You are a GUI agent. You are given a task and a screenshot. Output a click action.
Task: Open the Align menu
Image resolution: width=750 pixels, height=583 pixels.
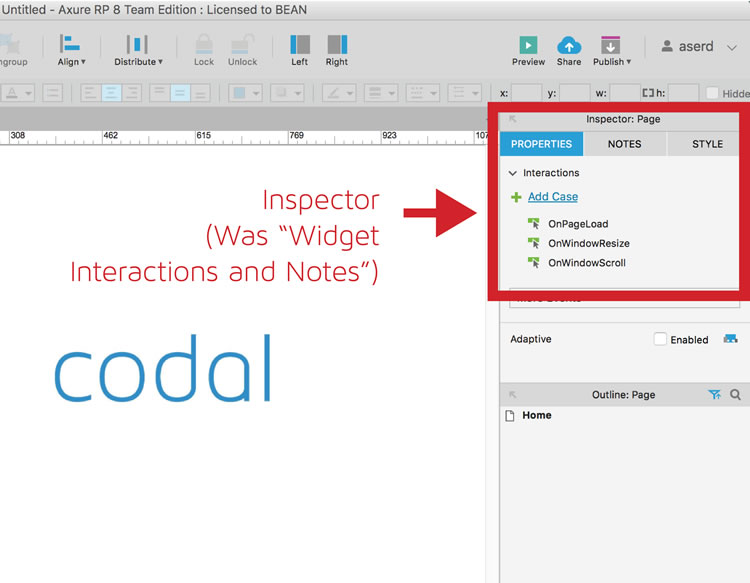click(x=71, y=50)
